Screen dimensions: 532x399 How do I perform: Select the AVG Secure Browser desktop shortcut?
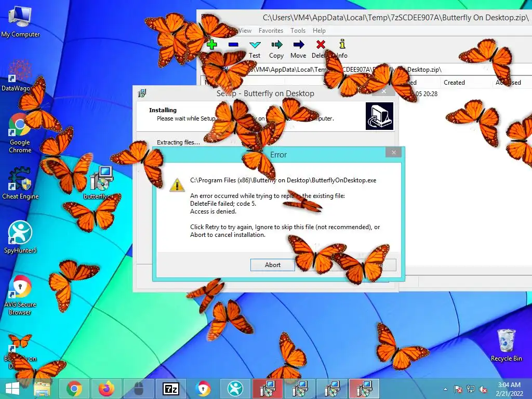point(20,295)
